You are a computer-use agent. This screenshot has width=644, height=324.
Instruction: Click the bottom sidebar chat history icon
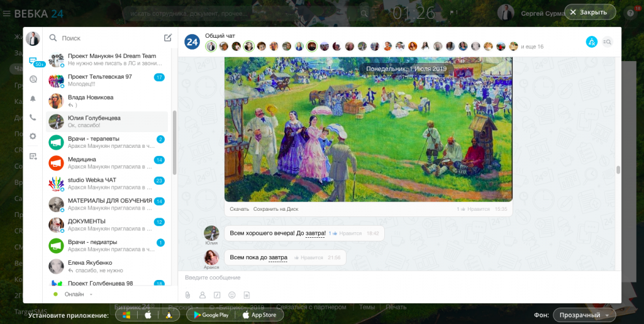(33, 156)
